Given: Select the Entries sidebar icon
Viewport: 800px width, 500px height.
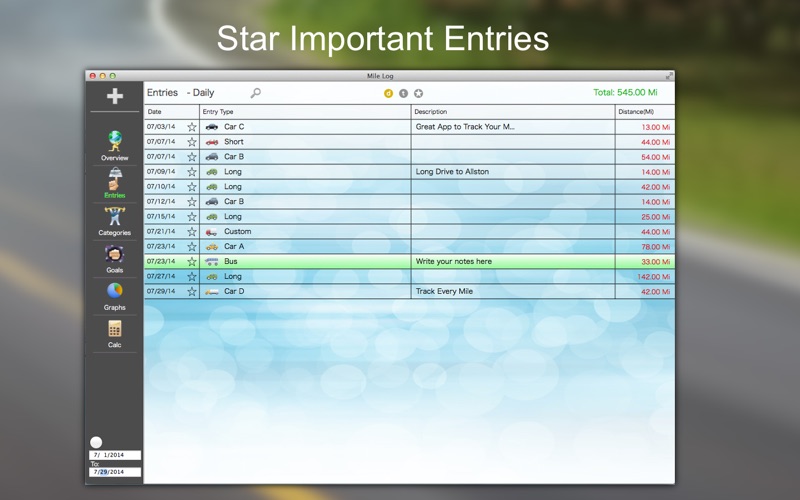Looking at the screenshot, I should [x=115, y=183].
